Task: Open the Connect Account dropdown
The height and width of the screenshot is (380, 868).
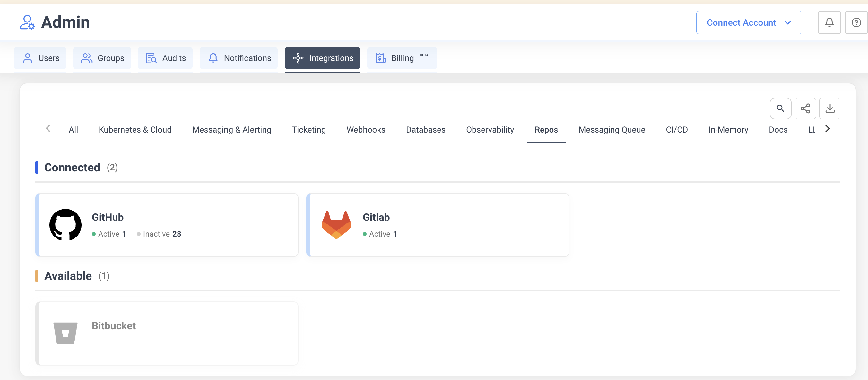Action: [x=749, y=22]
